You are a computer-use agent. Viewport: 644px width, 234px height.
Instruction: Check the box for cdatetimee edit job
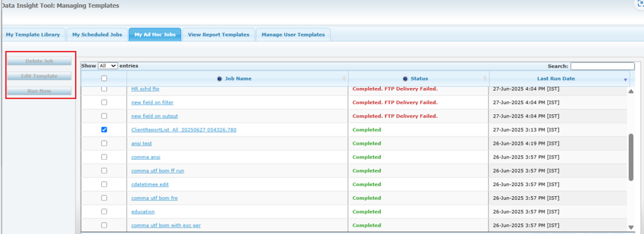coord(104,184)
